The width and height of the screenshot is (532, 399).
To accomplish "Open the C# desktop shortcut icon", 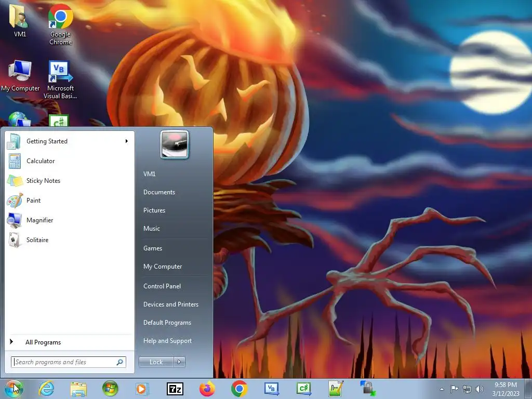I will pyautogui.click(x=59, y=120).
